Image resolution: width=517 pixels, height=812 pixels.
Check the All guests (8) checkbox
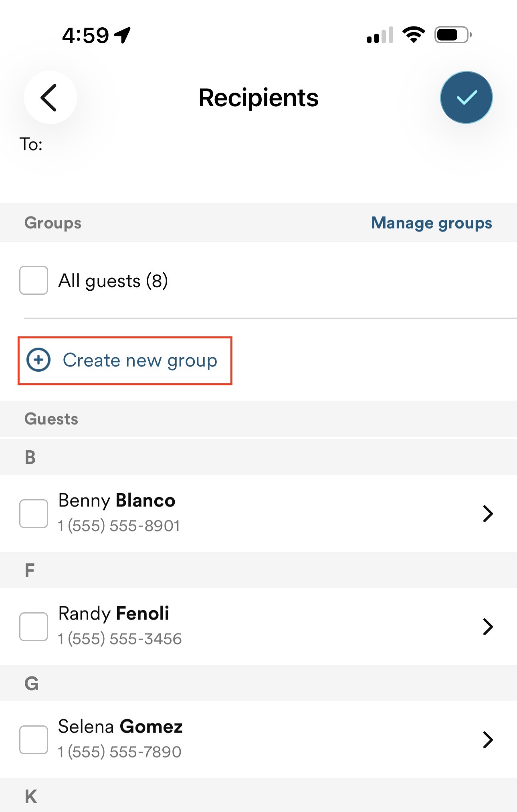point(34,280)
